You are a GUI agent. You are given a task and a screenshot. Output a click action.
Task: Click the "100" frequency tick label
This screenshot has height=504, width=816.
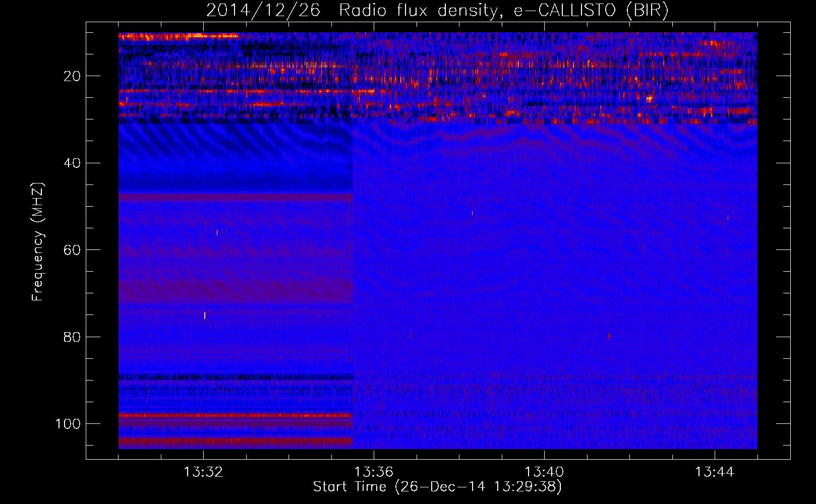68,424
